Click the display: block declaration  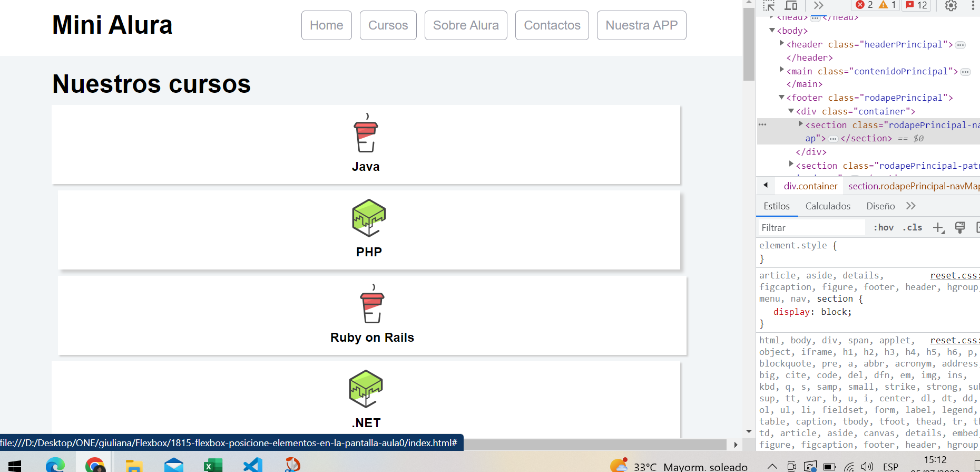[x=812, y=312]
